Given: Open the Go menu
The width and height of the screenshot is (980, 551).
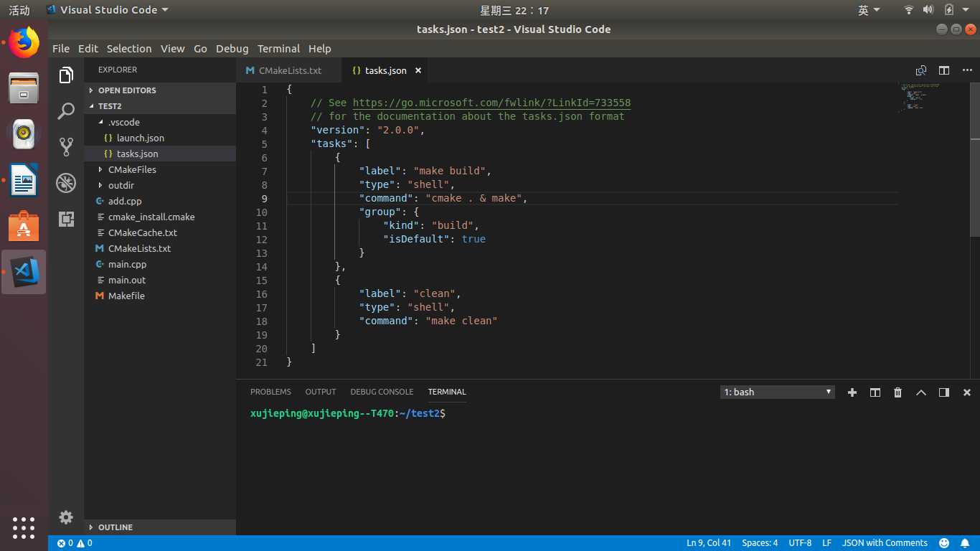Looking at the screenshot, I should [x=200, y=49].
